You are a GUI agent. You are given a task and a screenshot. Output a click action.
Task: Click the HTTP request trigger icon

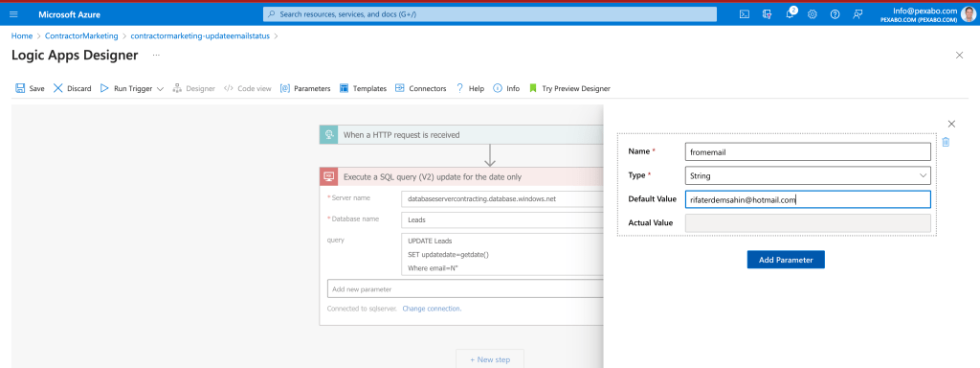click(x=329, y=134)
